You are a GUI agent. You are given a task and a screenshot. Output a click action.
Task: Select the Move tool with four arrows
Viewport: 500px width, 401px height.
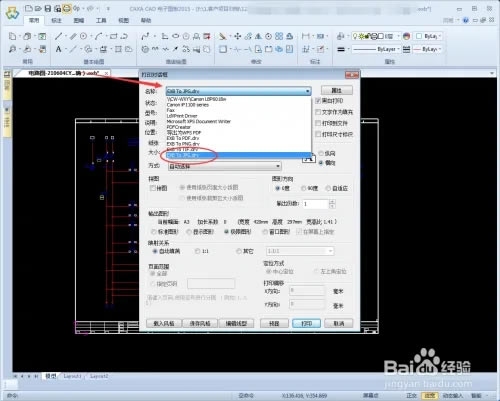pos(237,36)
